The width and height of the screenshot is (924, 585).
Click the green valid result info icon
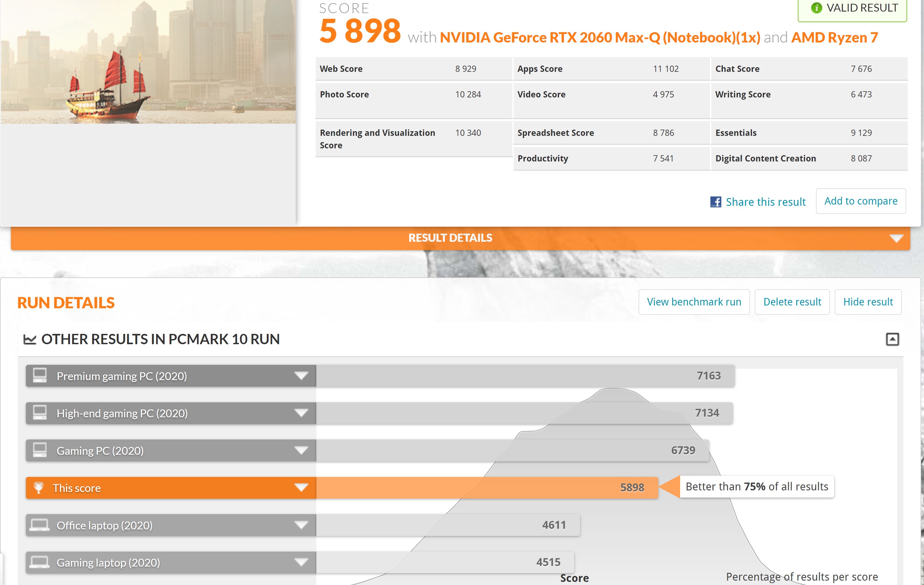pyautogui.click(x=816, y=8)
